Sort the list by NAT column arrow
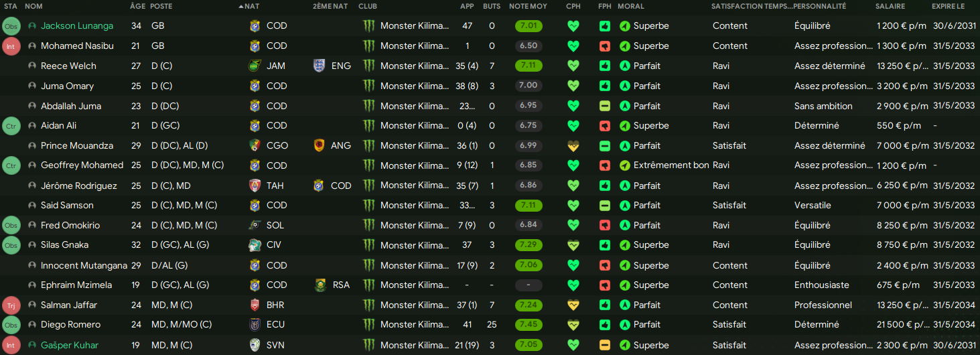This screenshot has height=355, width=980. [241, 6]
